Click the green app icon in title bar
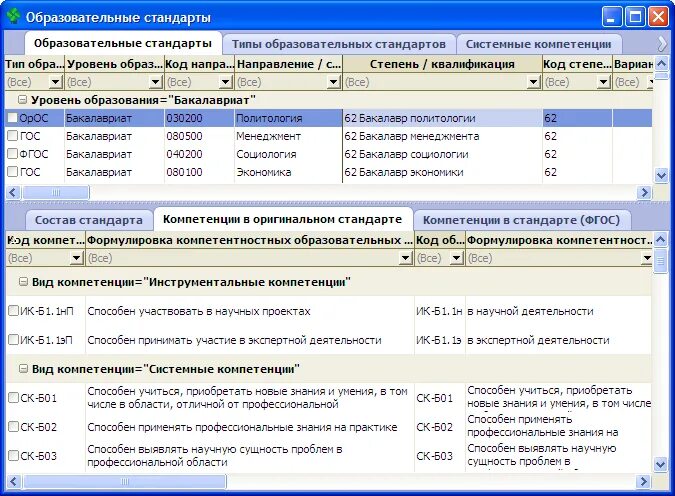The width and height of the screenshot is (675, 496). (13, 16)
